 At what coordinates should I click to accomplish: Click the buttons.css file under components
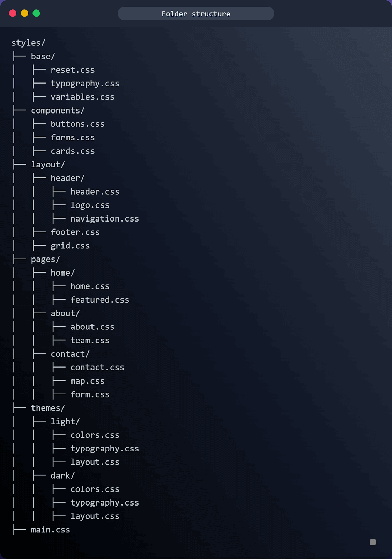pos(77,124)
